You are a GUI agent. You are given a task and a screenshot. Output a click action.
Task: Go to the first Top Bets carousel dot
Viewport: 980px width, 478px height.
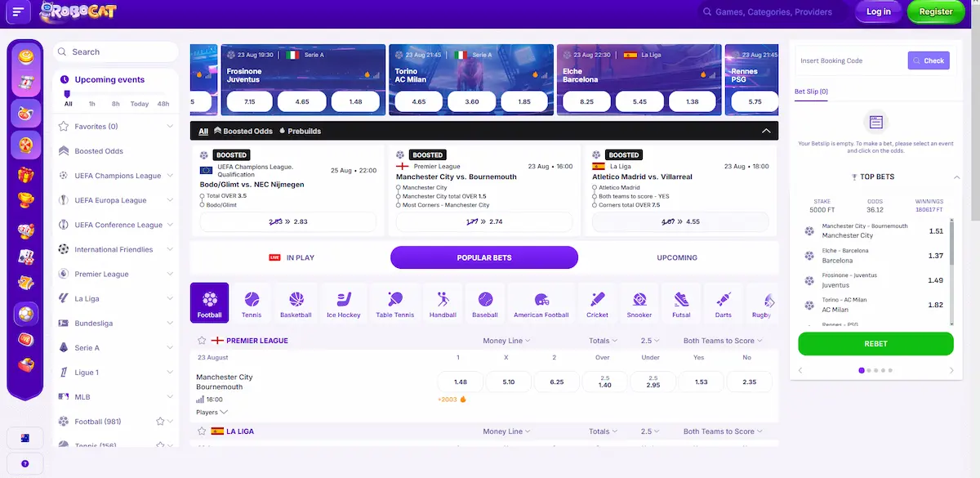tap(861, 371)
